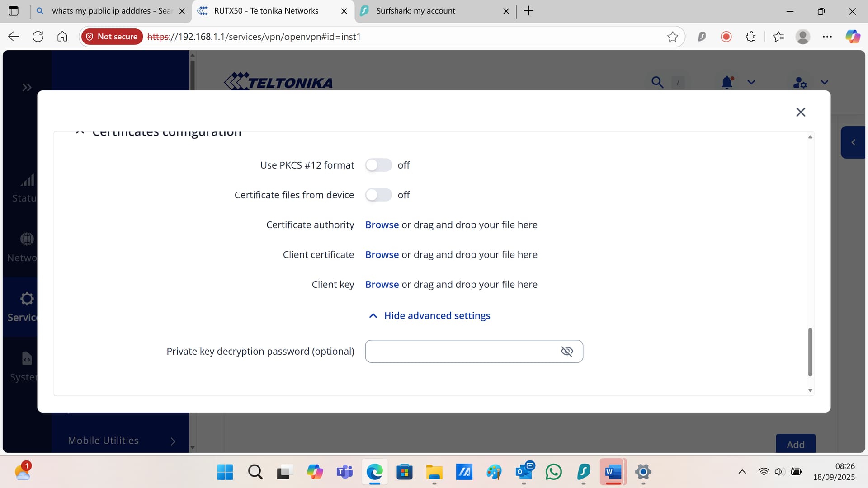Open Copilot icon in browser toolbar

(x=853, y=37)
